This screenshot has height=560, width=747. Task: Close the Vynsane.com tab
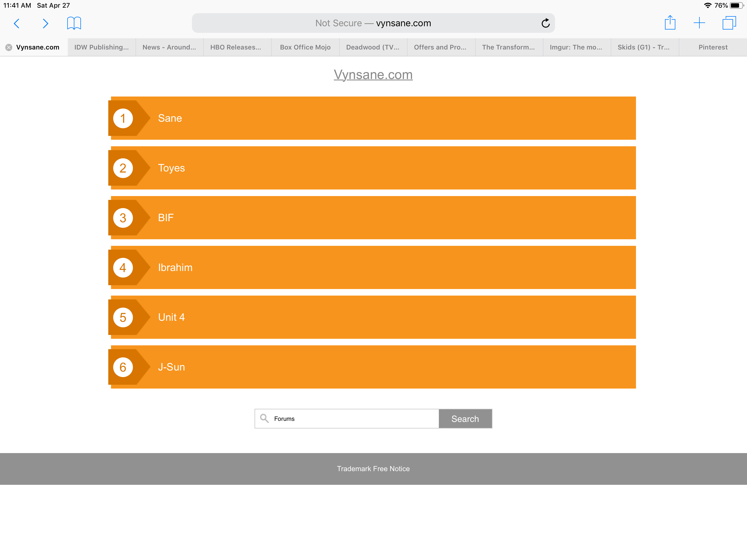9,47
